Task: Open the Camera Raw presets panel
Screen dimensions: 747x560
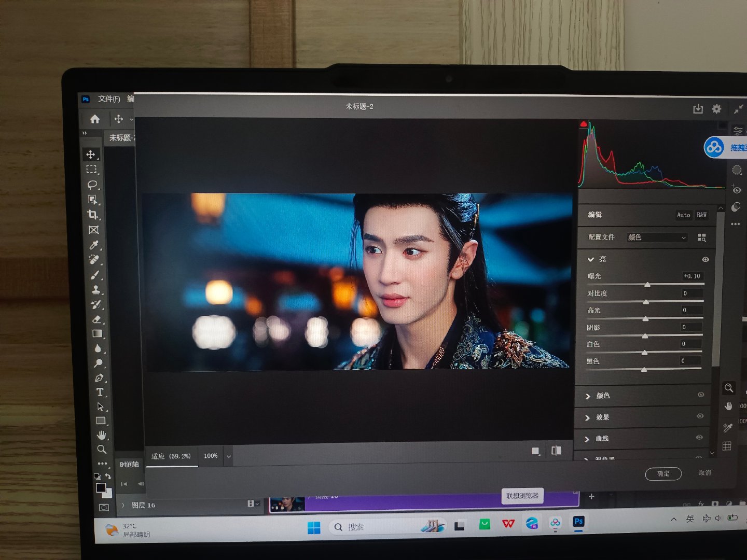Action: [736, 207]
